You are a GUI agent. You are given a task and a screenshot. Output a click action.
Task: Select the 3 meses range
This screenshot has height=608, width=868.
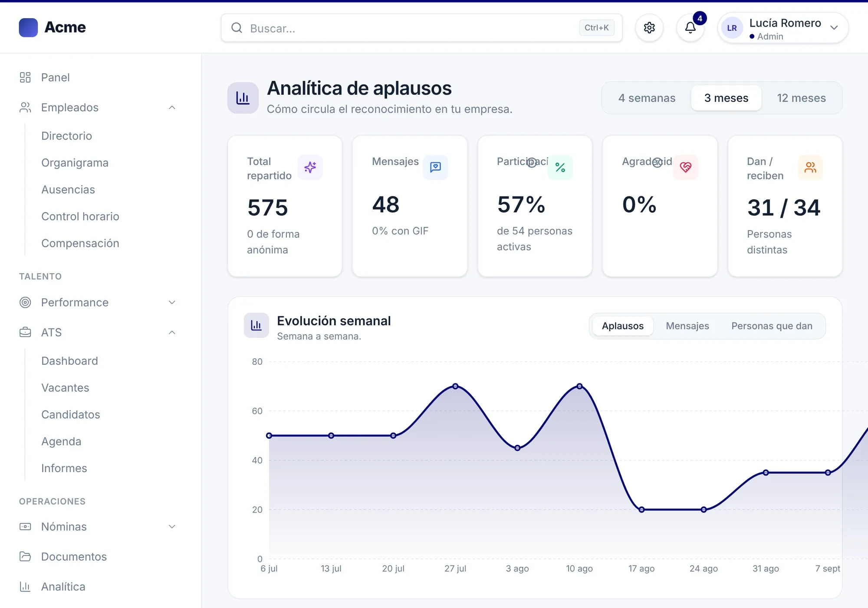(726, 98)
